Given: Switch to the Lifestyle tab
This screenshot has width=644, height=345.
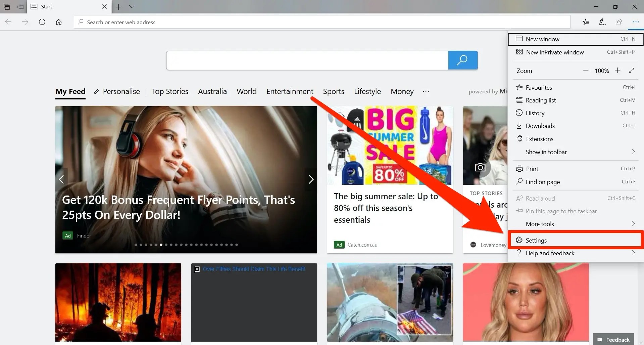Looking at the screenshot, I should [367, 91].
